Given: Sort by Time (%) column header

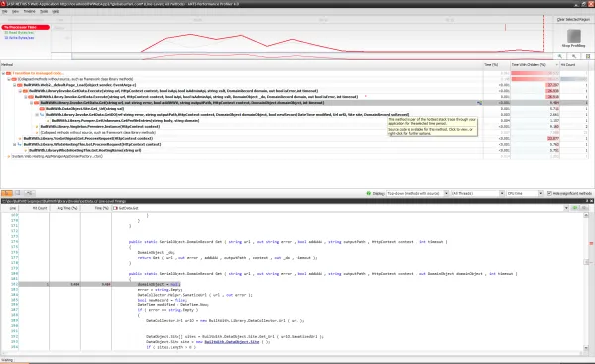Looking at the screenshot, I should pyautogui.click(x=497, y=64).
